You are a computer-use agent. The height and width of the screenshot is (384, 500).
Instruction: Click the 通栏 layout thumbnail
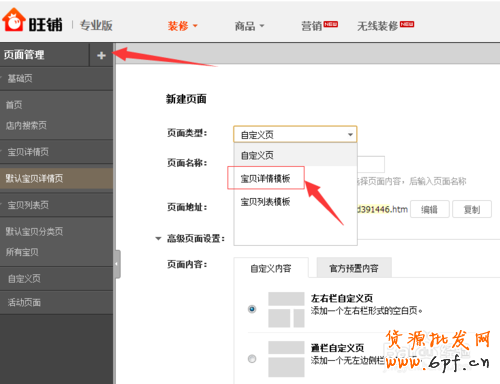(x=286, y=359)
